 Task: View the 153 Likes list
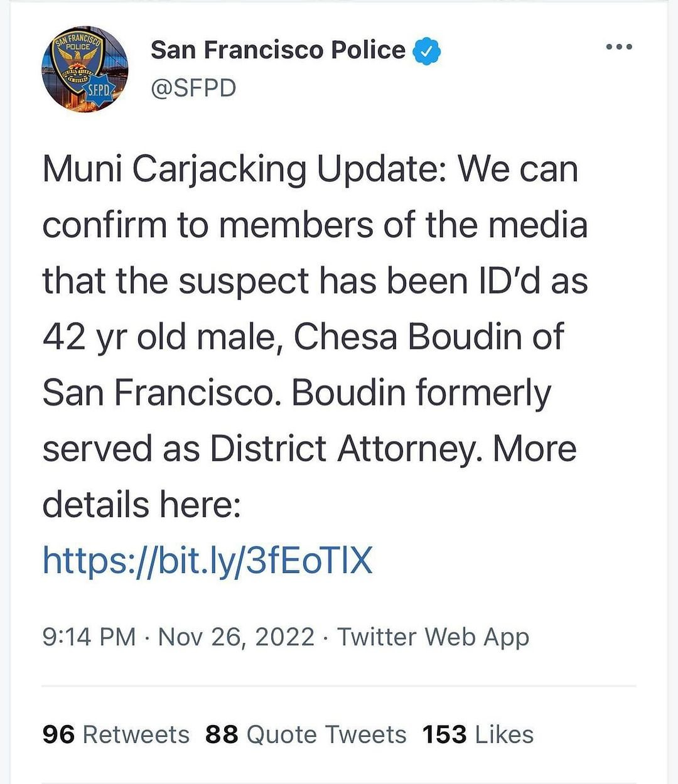[x=478, y=734]
